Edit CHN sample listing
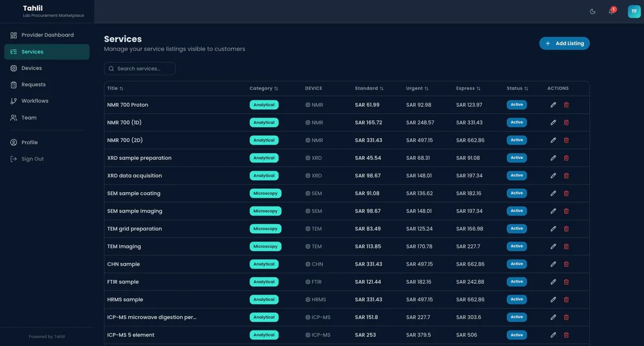Image resolution: width=644 pixels, height=346 pixels. [x=553, y=264]
